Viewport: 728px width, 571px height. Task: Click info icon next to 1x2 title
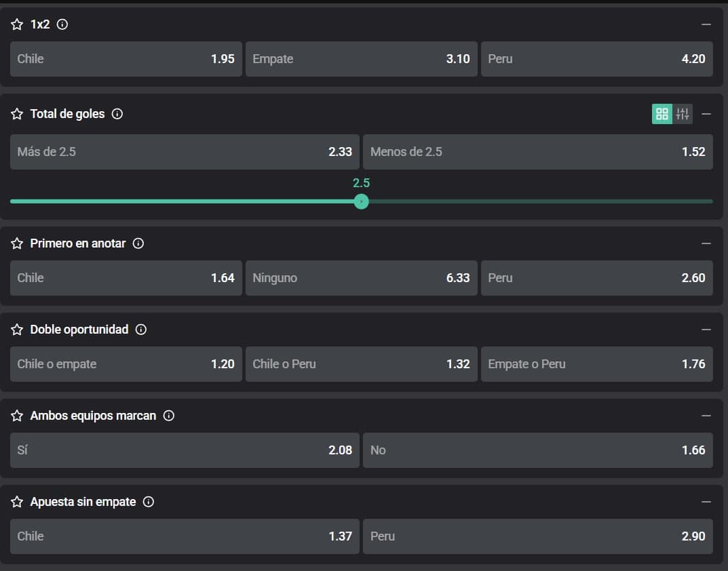coord(62,24)
